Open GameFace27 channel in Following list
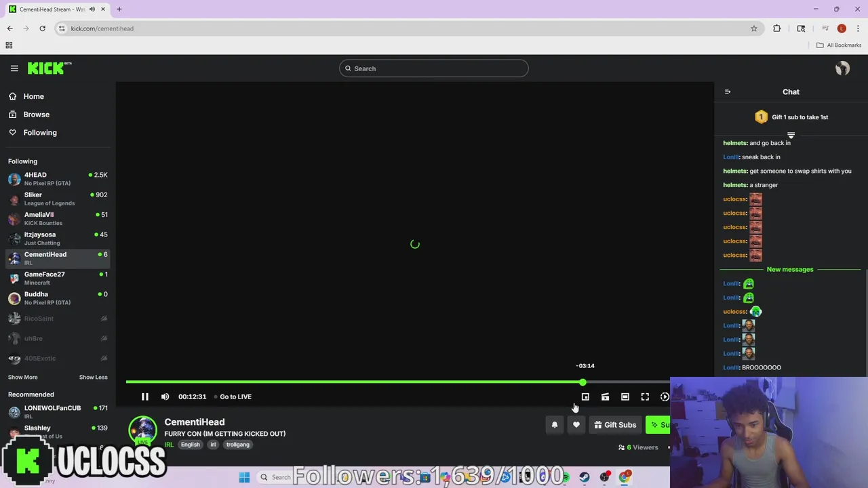The height and width of the screenshot is (488, 868). pyautogui.click(x=58, y=278)
